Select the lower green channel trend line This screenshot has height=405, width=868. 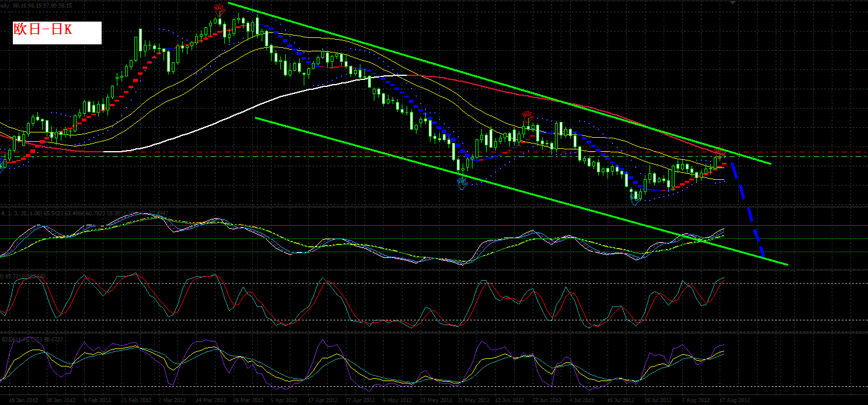tap(522, 191)
